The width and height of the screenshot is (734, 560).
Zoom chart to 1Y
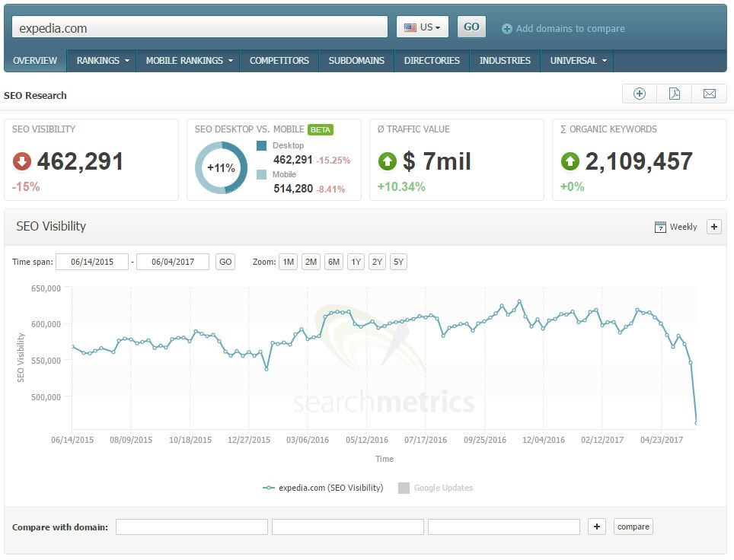click(356, 262)
